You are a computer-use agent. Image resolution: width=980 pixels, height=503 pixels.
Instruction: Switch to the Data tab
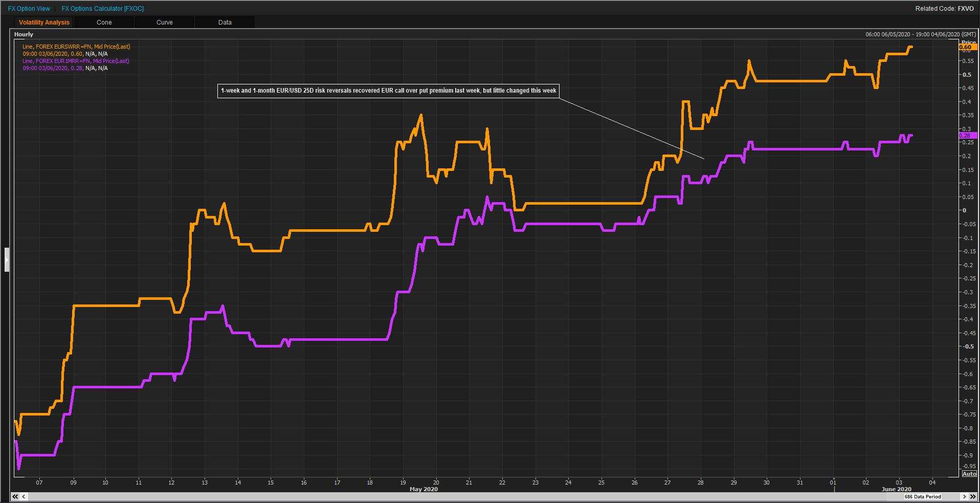[225, 23]
